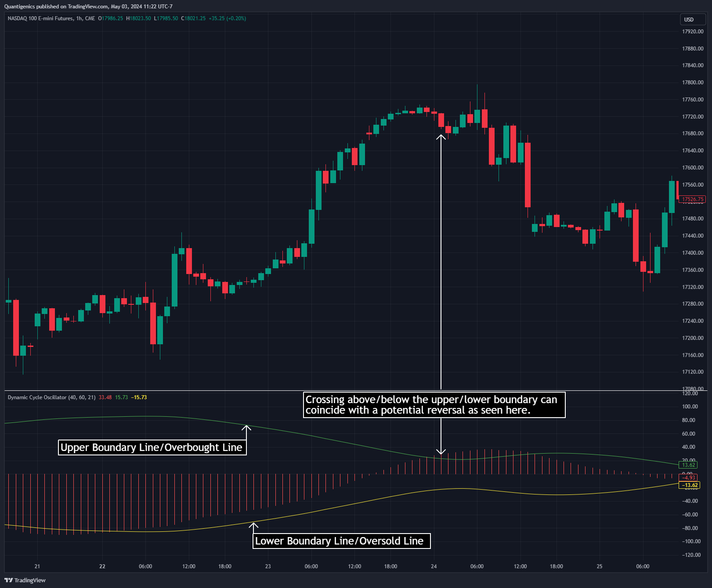712x588 pixels.
Task: Click the close value C18021.25
Action: click(x=193, y=18)
